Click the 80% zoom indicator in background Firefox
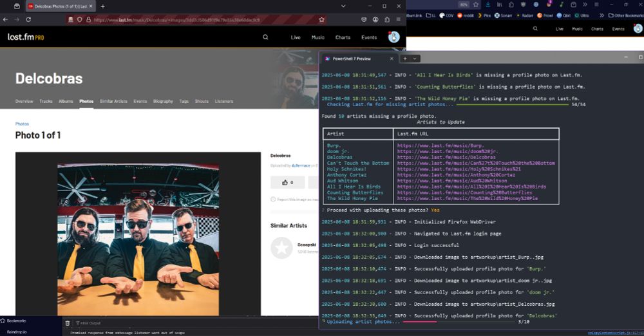 464,5
